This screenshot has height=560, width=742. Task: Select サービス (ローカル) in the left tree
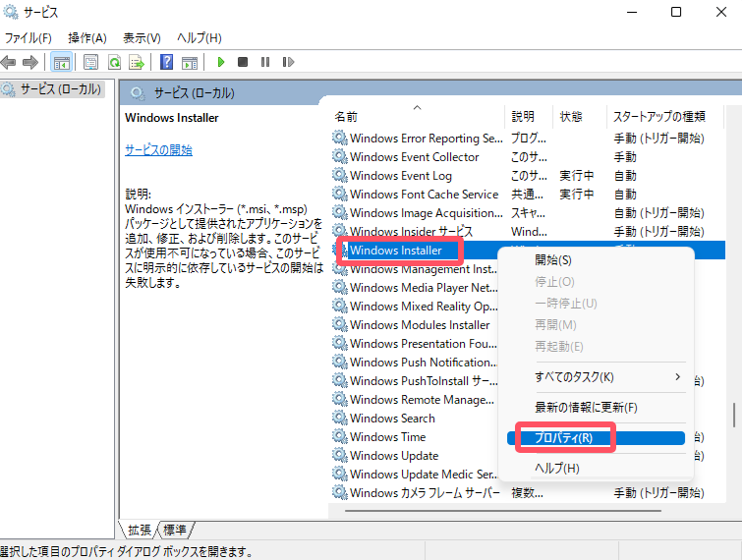click(60, 89)
